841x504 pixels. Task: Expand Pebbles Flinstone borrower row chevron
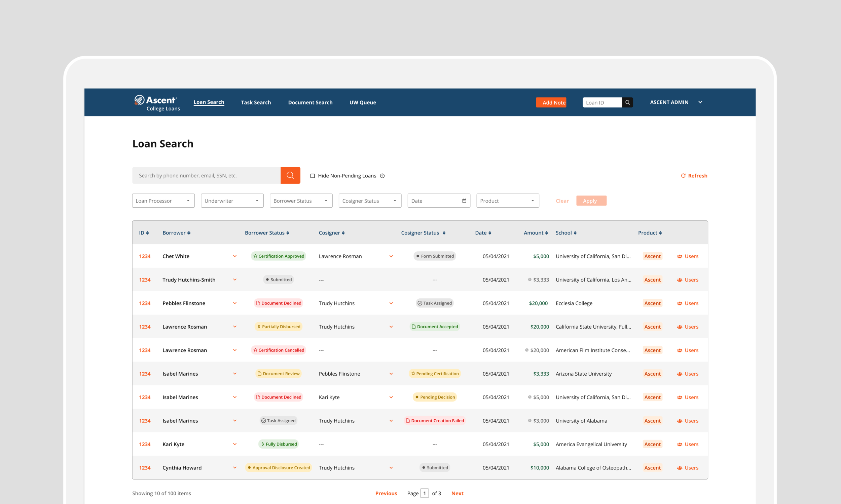click(x=234, y=303)
